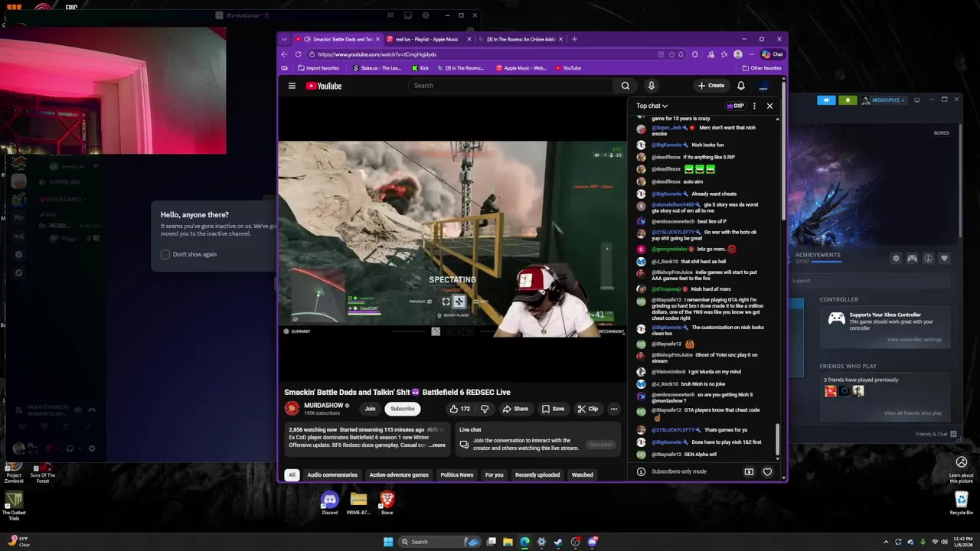
Task: Open Recycle Bin on desktop
Action: [962, 503]
